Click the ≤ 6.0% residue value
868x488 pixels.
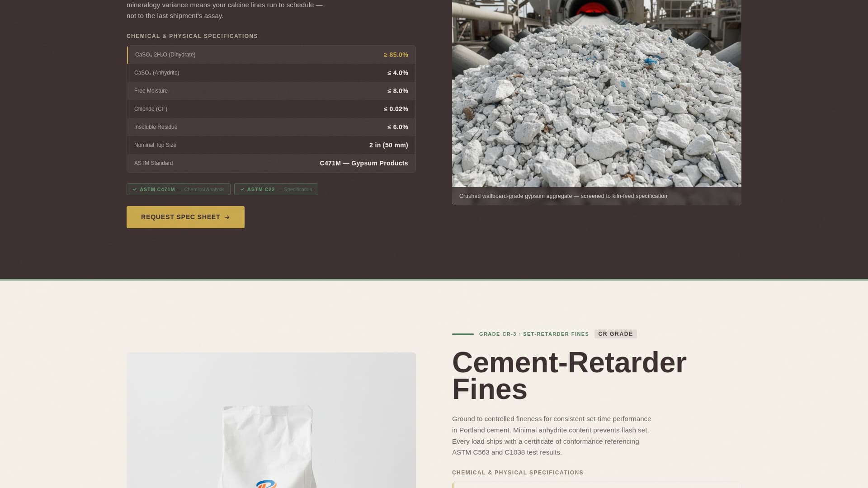click(398, 127)
